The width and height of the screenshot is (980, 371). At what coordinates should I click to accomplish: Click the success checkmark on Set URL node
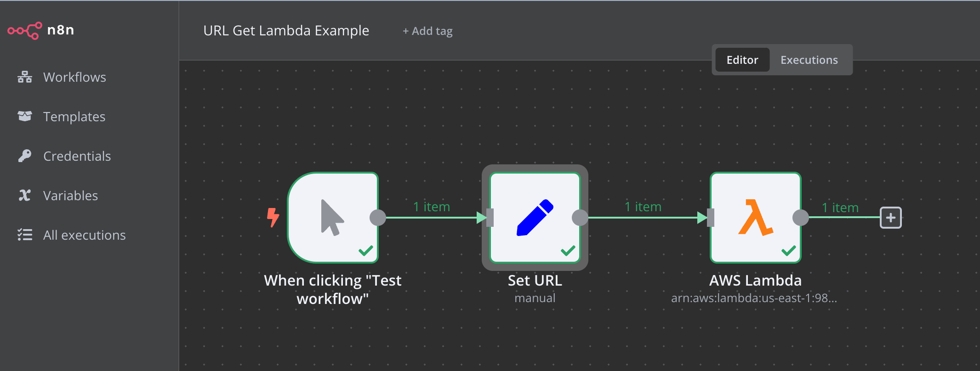568,251
